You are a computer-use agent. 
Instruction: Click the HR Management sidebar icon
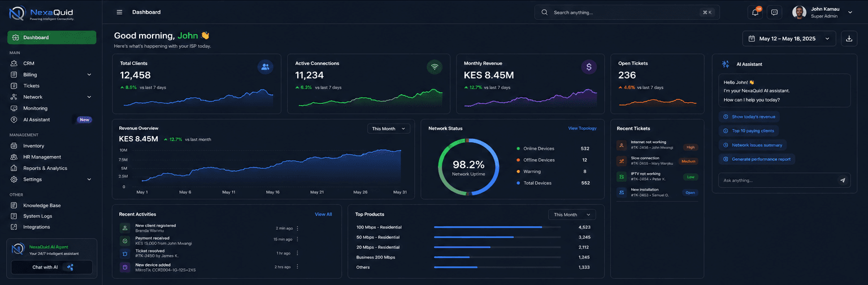14,157
